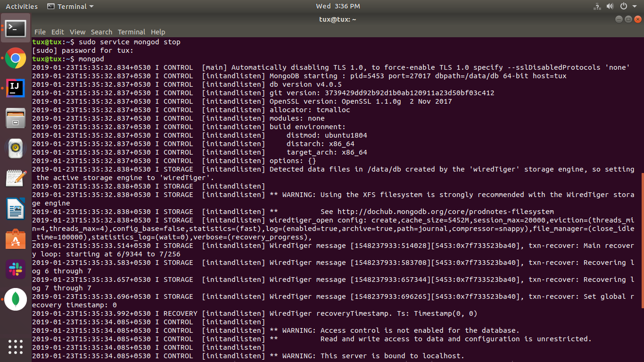
Task: Click 'distmod: ubuntu1804' text
Action: point(326,135)
